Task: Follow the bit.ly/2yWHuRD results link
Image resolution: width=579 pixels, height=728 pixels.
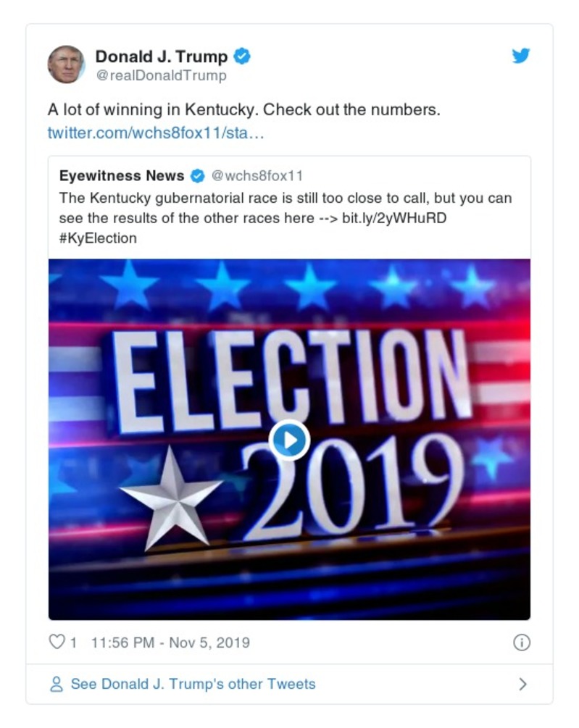Action: [x=393, y=217]
